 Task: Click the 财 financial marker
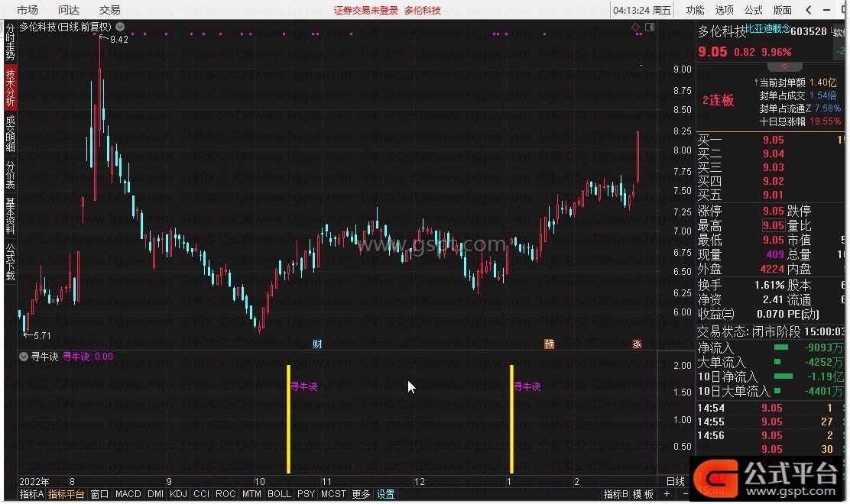tap(318, 344)
